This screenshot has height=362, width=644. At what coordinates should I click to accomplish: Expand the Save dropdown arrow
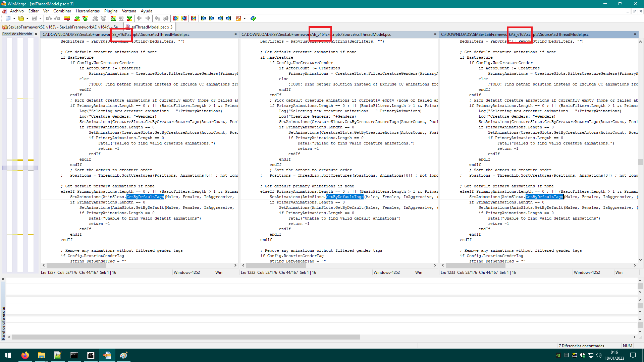(x=40, y=18)
